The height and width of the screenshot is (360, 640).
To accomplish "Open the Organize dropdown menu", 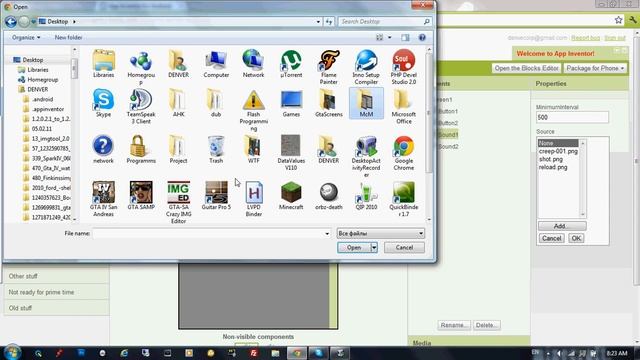I will (26, 37).
